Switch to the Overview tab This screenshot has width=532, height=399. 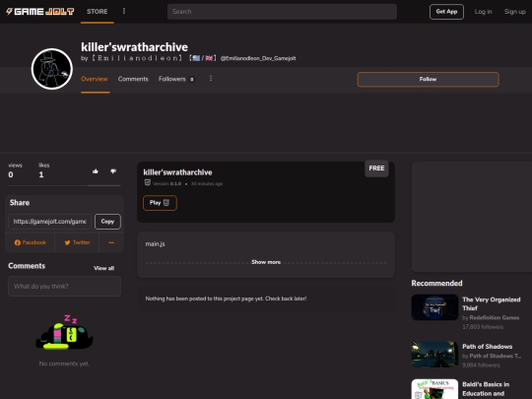95,79
